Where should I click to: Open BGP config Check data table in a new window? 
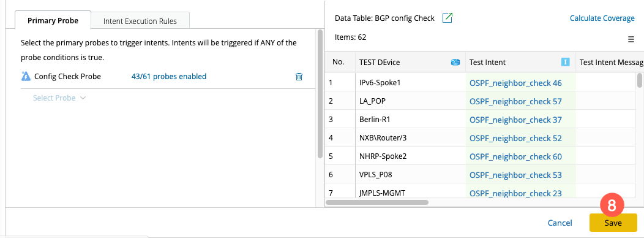tap(447, 18)
